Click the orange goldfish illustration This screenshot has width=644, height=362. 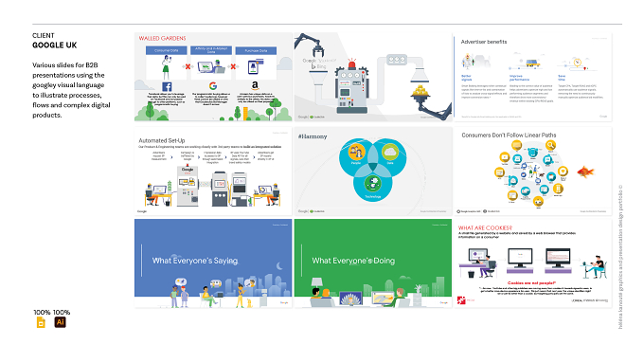[x=585, y=172]
